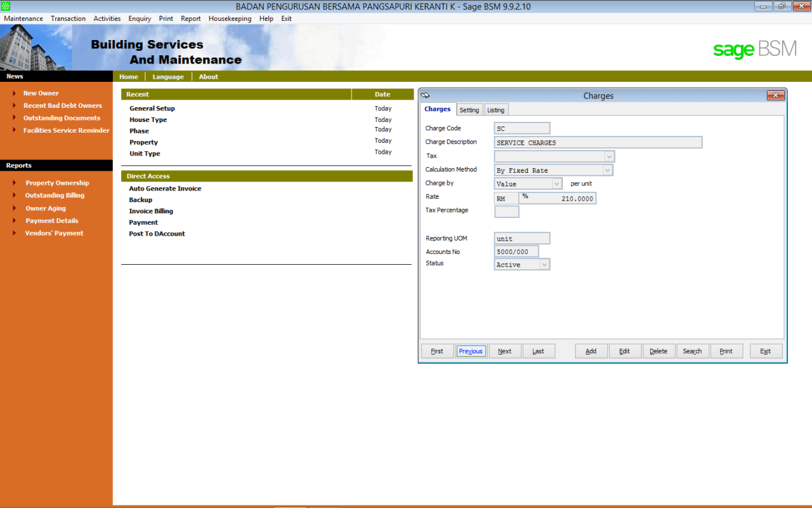Open Auto Generate Invoice

click(x=165, y=189)
